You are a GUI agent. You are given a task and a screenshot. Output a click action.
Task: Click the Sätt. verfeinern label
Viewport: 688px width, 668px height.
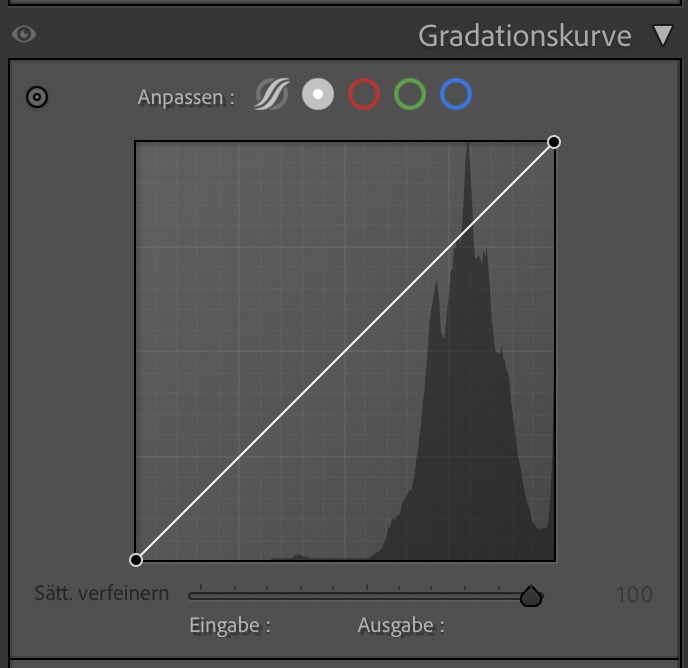point(101,594)
